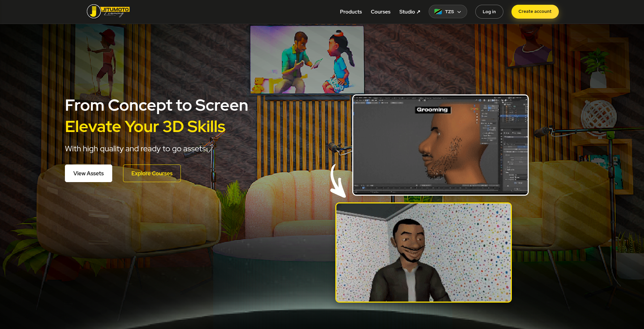This screenshot has width=644, height=329.
Task: Open the Courses menu
Action: point(380,12)
